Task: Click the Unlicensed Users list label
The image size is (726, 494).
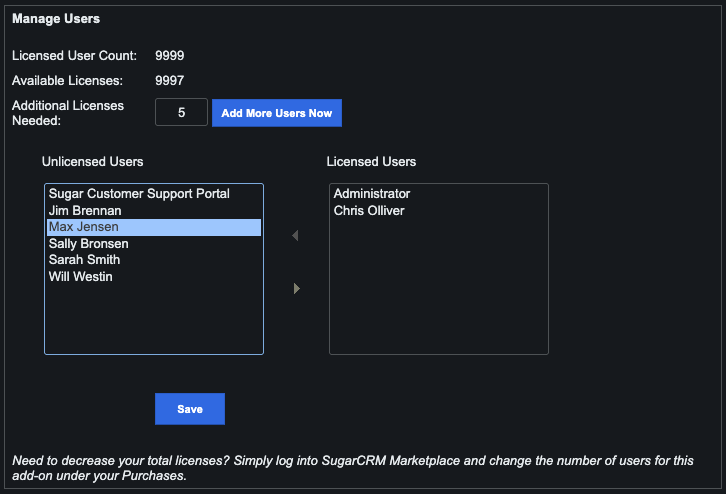Action: (x=92, y=162)
